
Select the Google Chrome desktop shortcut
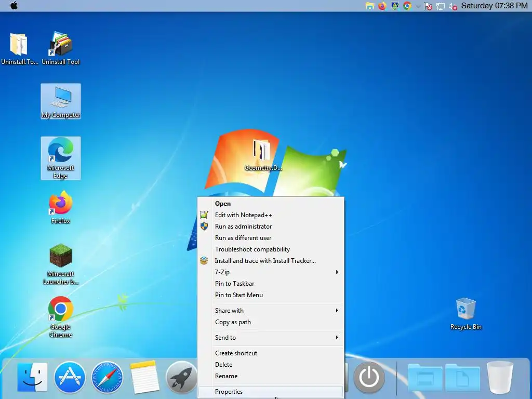[x=61, y=317]
